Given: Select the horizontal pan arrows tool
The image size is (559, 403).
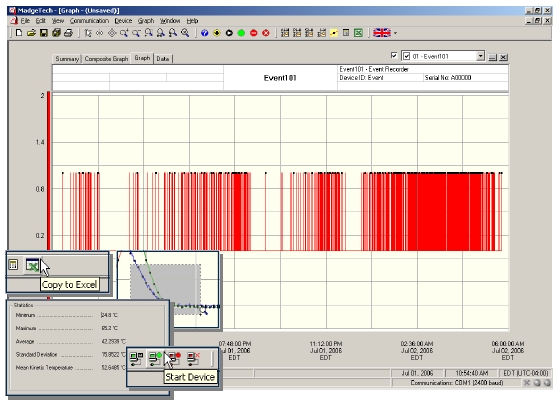Looking at the screenshot, I should [x=99, y=33].
